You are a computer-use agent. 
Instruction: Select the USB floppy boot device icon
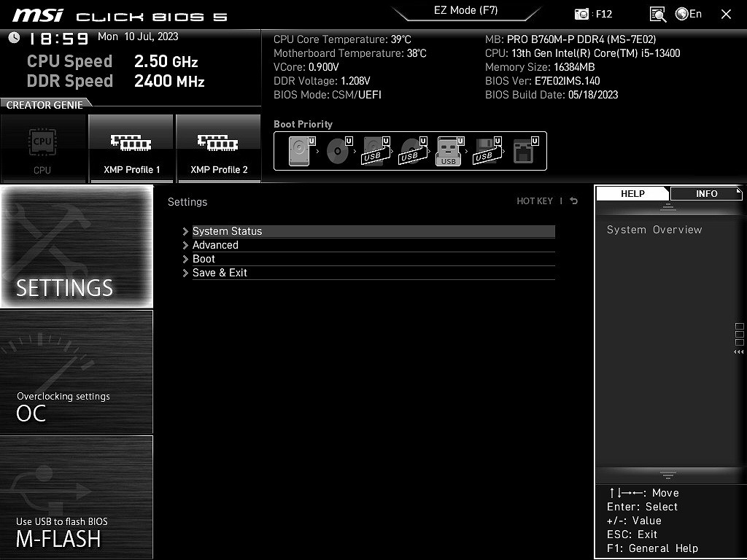(487, 151)
